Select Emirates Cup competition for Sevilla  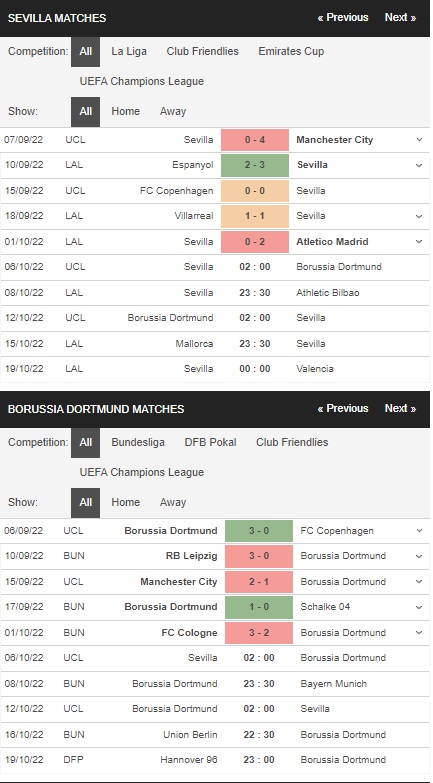[291, 51]
